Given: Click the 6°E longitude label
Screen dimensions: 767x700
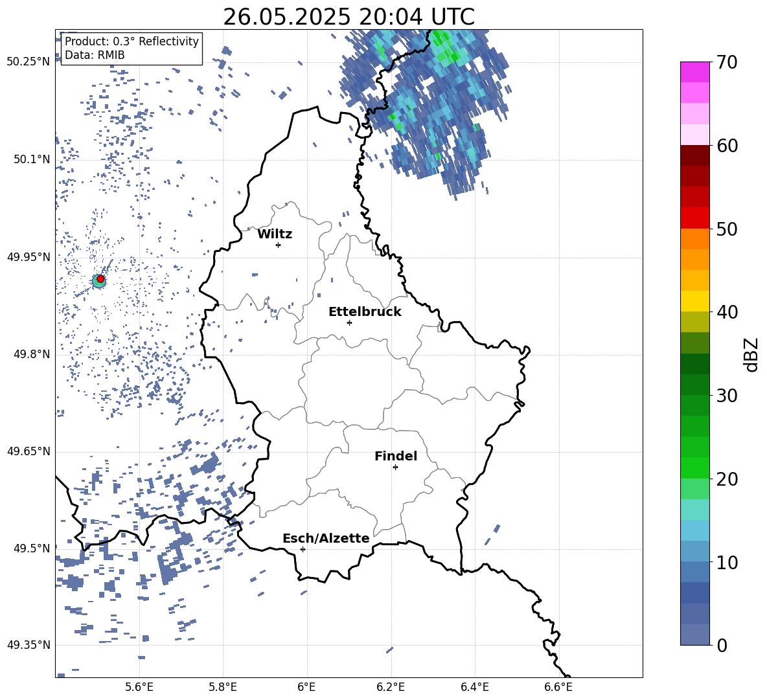Looking at the screenshot, I should 306,687.
